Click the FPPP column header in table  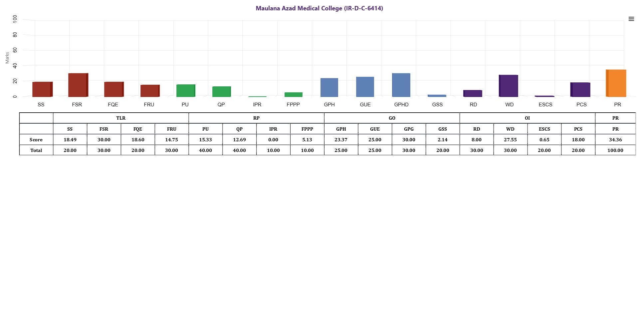click(307, 129)
